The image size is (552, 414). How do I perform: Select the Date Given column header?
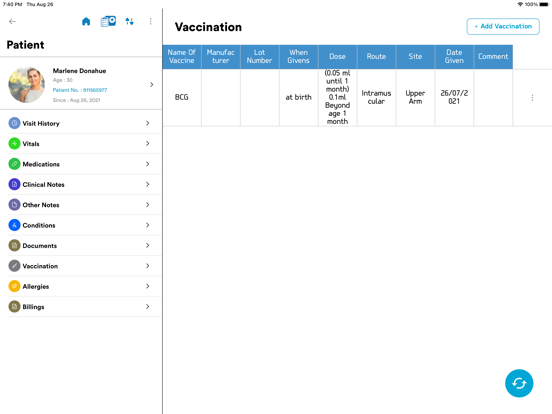[x=454, y=57]
